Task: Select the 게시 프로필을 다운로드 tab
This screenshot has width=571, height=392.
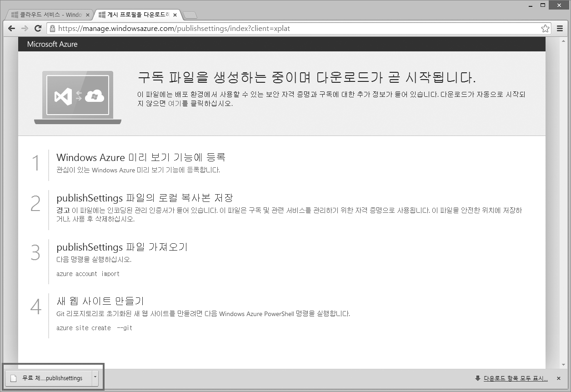Action: (x=134, y=15)
